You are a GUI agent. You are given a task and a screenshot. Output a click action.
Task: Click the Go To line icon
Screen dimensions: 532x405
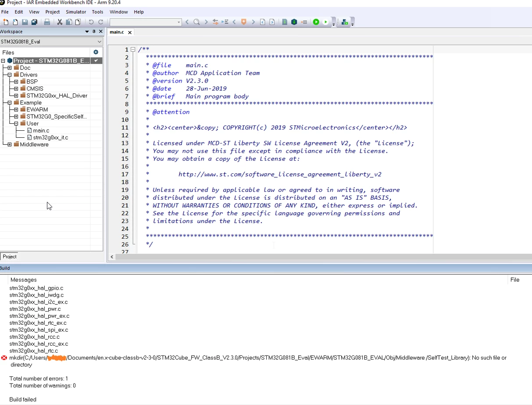[x=225, y=22]
